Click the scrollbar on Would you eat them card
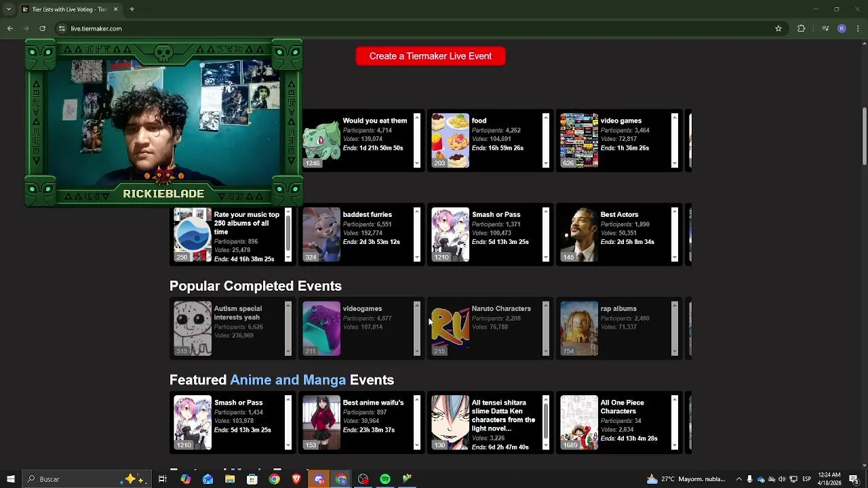This screenshot has width=868, height=488. pyautogui.click(x=417, y=140)
